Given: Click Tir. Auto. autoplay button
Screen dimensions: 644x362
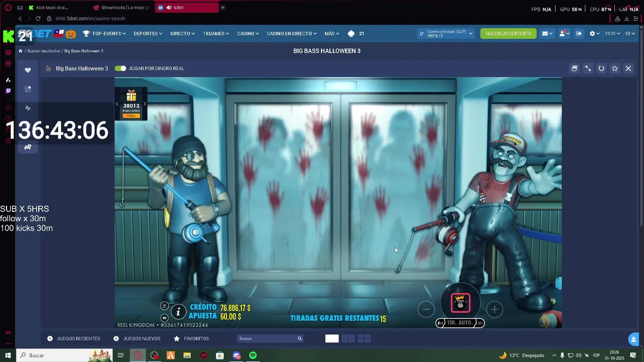Looking at the screenshot, I should click(x=460, y=323).
